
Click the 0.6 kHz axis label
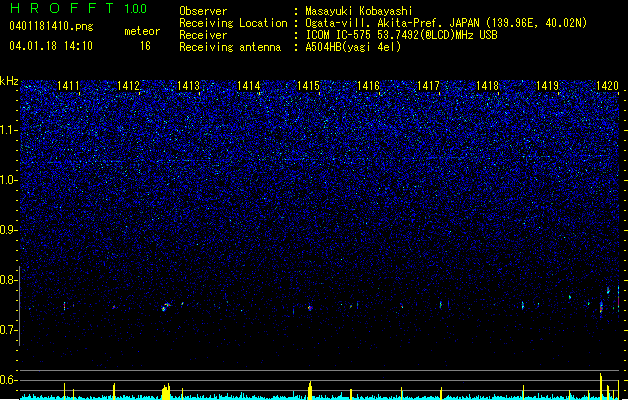(9, 380)
